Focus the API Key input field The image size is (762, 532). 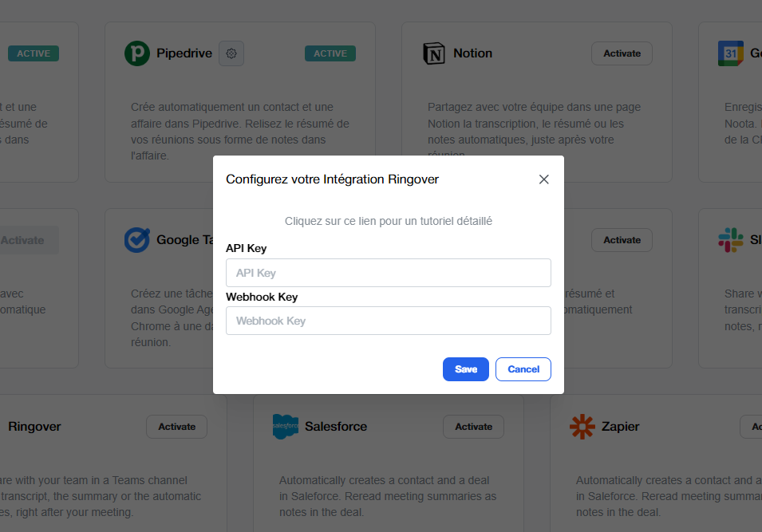coord(389,273)
